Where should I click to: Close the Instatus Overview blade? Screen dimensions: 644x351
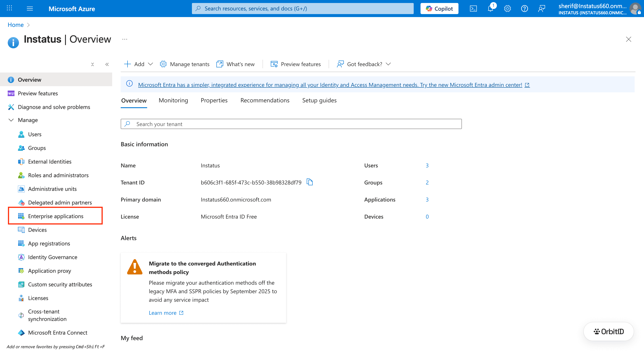(628, 39)
